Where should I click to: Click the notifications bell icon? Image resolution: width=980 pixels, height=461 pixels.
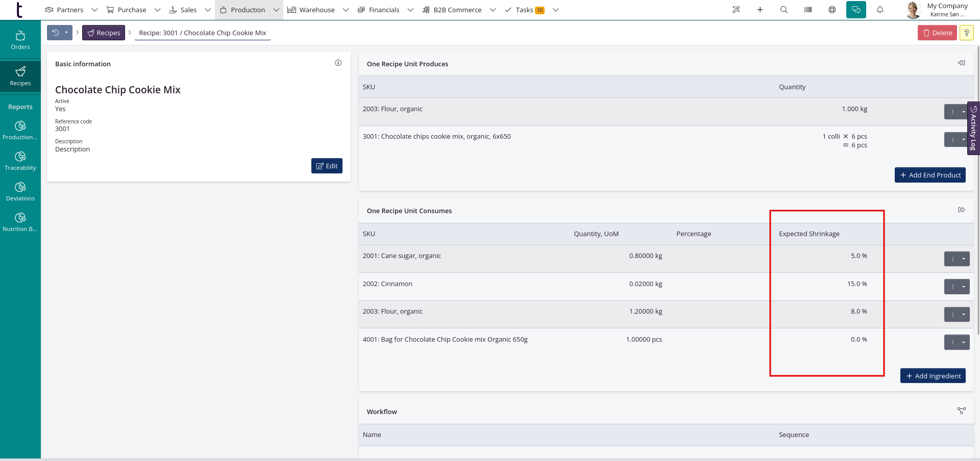pos(880,10)
